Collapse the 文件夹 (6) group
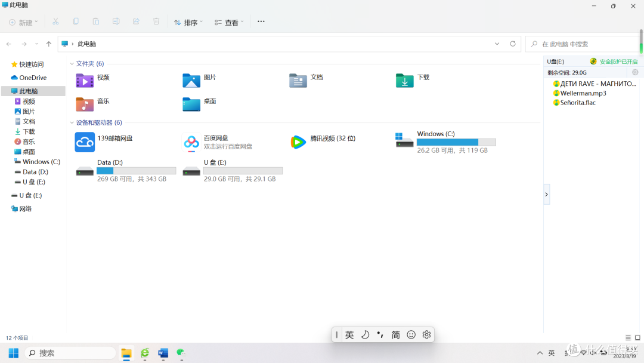This screenshot has width=644, height=363. [x=72, y=64]
